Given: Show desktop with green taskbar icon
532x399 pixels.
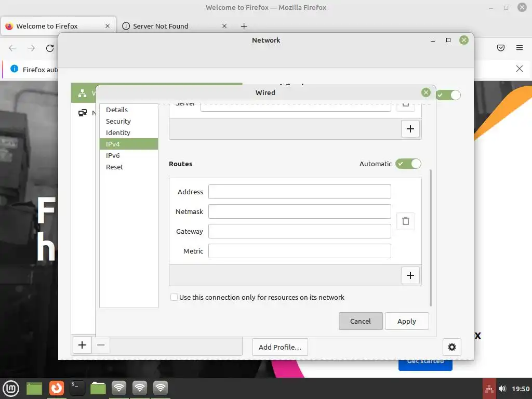Looking at the screenshot, I should [34, 389].
